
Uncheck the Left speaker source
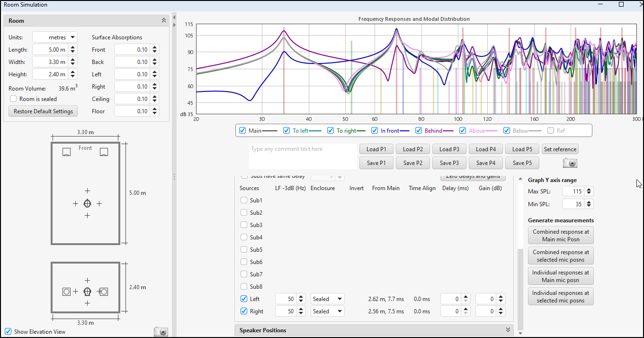pos(244,299)
